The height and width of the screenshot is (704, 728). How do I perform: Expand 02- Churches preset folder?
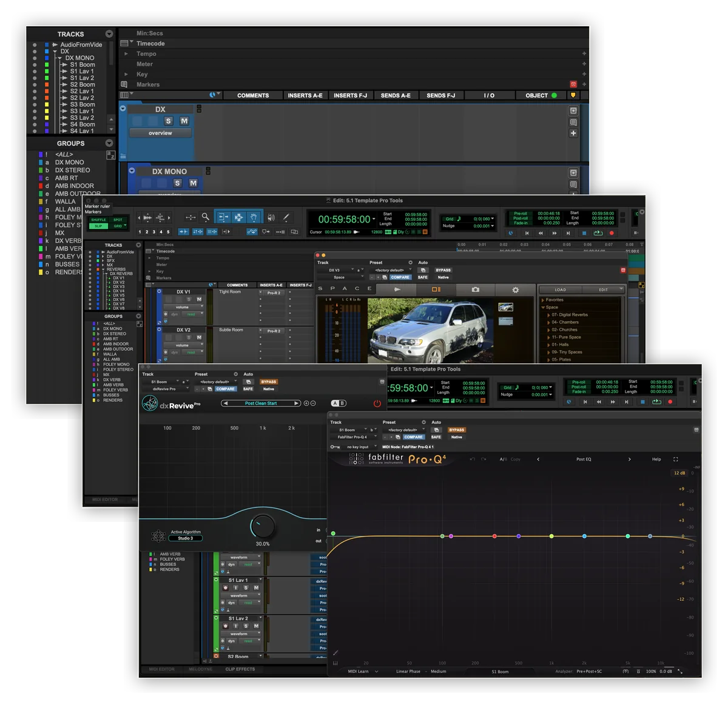tap(548, 330)
